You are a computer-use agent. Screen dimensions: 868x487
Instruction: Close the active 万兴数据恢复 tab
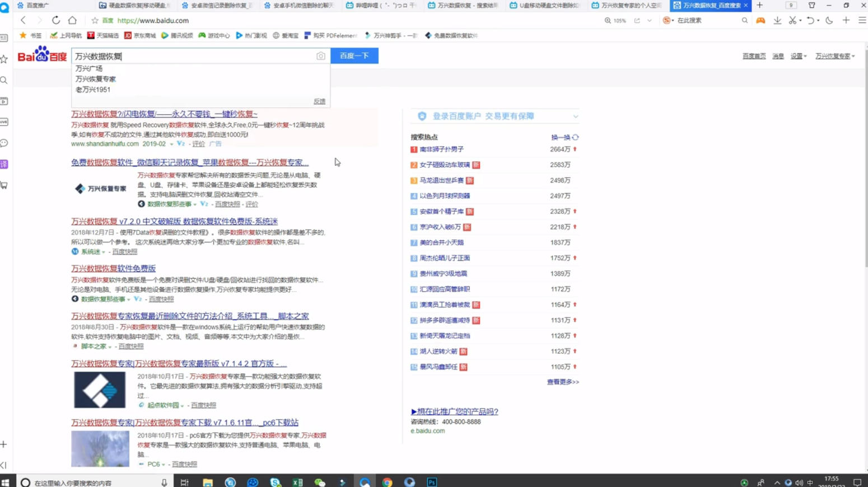pos(746,5)
